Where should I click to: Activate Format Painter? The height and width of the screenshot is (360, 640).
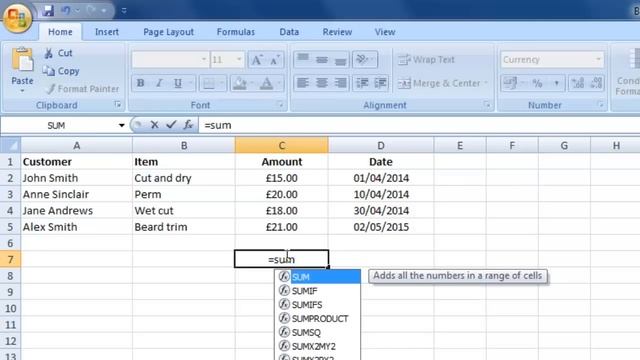[82, 89]
